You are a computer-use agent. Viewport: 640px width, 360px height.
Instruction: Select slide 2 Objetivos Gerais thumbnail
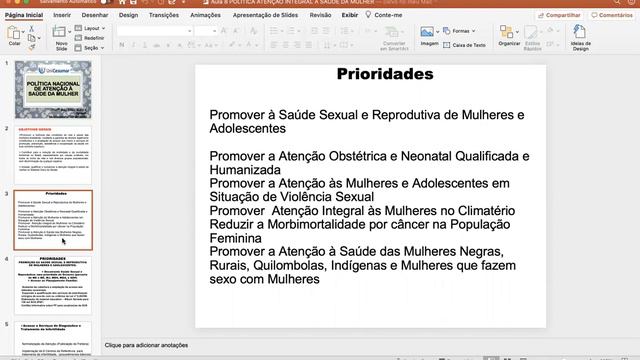(53, 155)
